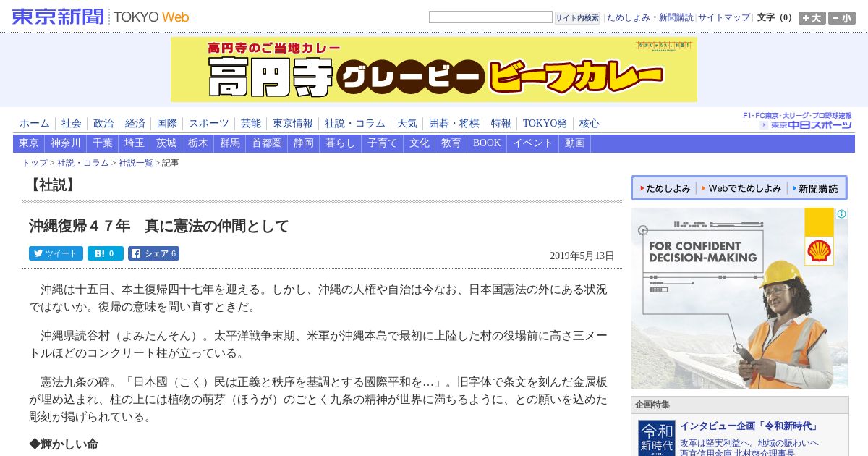Open the 経済 section
This screenshot has width=868, height=456.
click(135, 123)
